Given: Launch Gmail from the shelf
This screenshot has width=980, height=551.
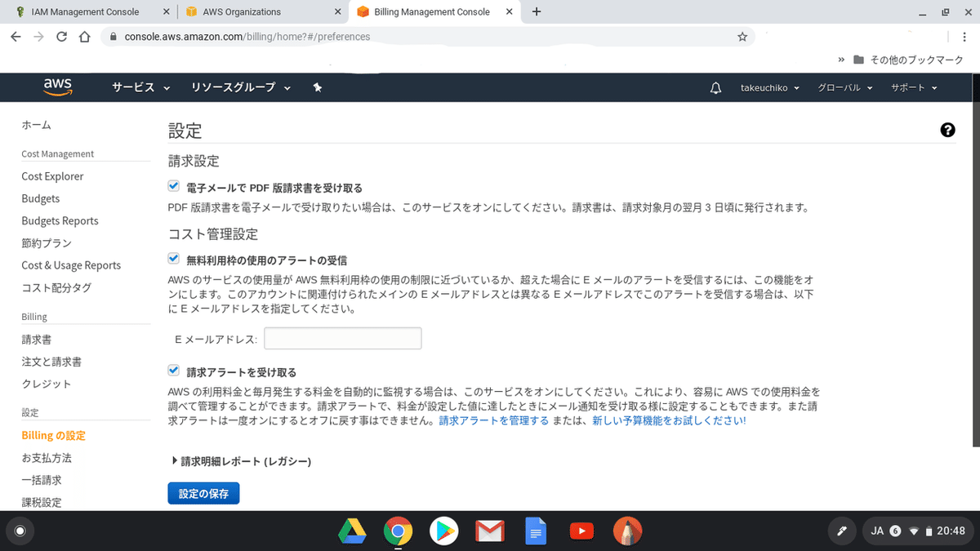Looking at the screenshot, I should 490,531.
